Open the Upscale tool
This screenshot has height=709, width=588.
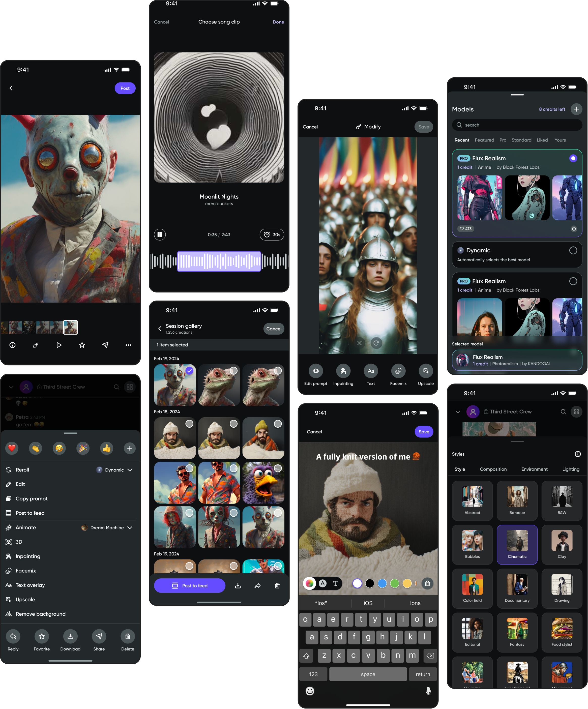(425, 371)
